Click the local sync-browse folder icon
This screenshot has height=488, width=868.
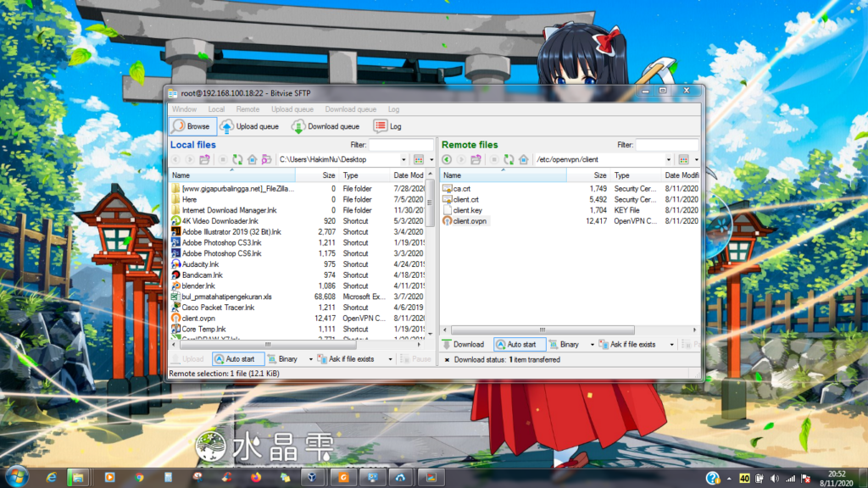click(267, 159)
